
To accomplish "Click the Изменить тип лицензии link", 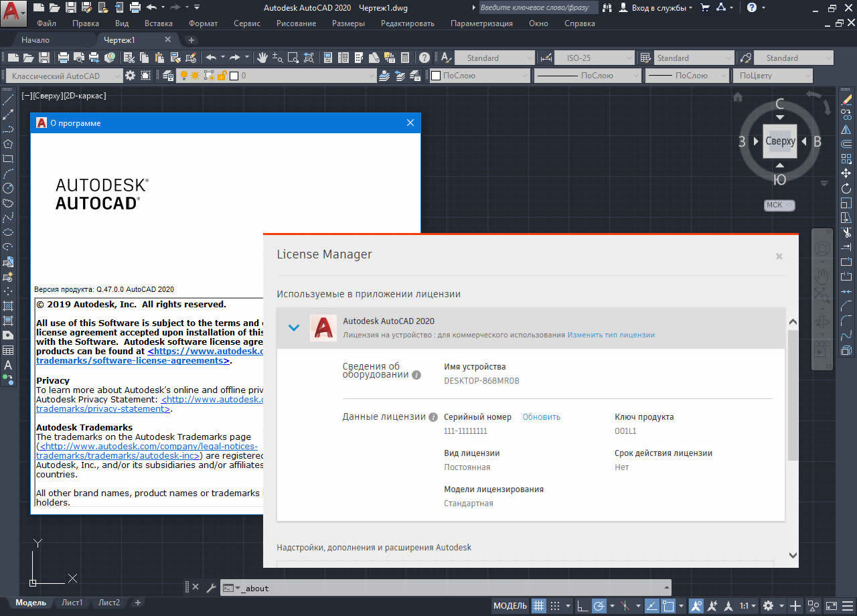I will coord(611,335).
